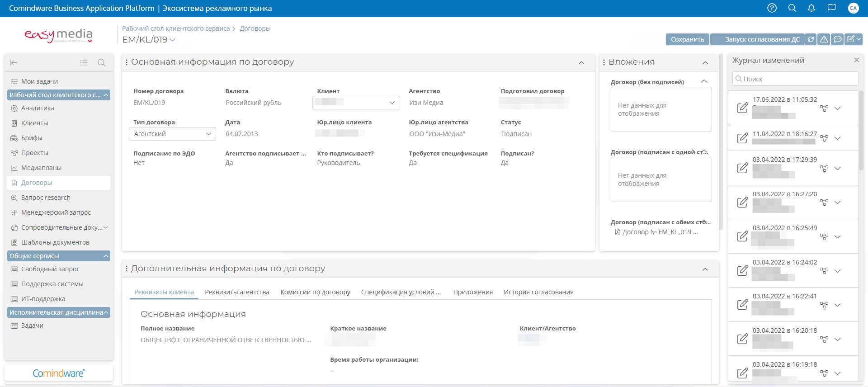This screenshot has height=387, width=868.
Task: Open the Клиент dropdown
Action: 356,103
